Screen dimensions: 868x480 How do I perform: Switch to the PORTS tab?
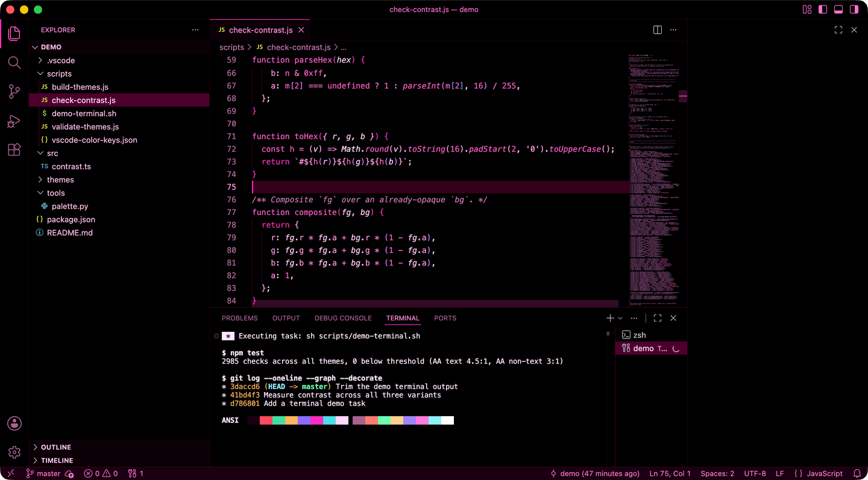point(445,318)
